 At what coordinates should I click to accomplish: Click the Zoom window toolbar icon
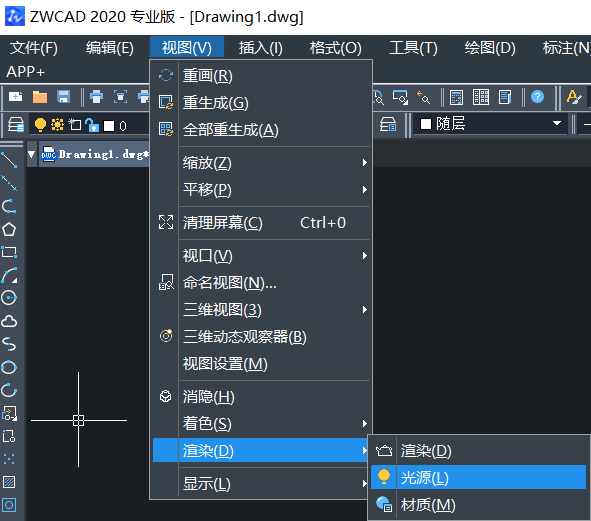pyautogui.click(x=400, y=97)
